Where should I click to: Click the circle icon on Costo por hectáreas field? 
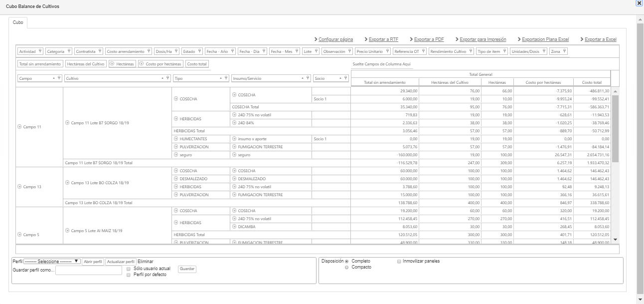point(142,64)
